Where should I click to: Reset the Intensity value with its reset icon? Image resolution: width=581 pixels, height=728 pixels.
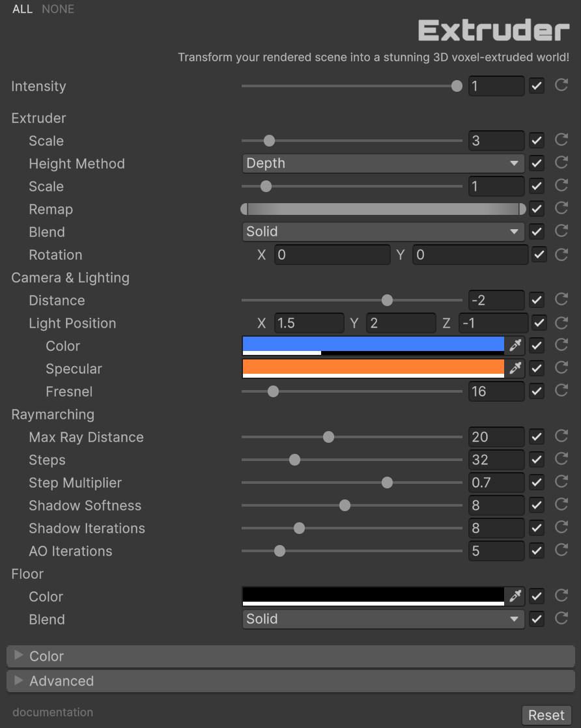[x=561, y=85]
